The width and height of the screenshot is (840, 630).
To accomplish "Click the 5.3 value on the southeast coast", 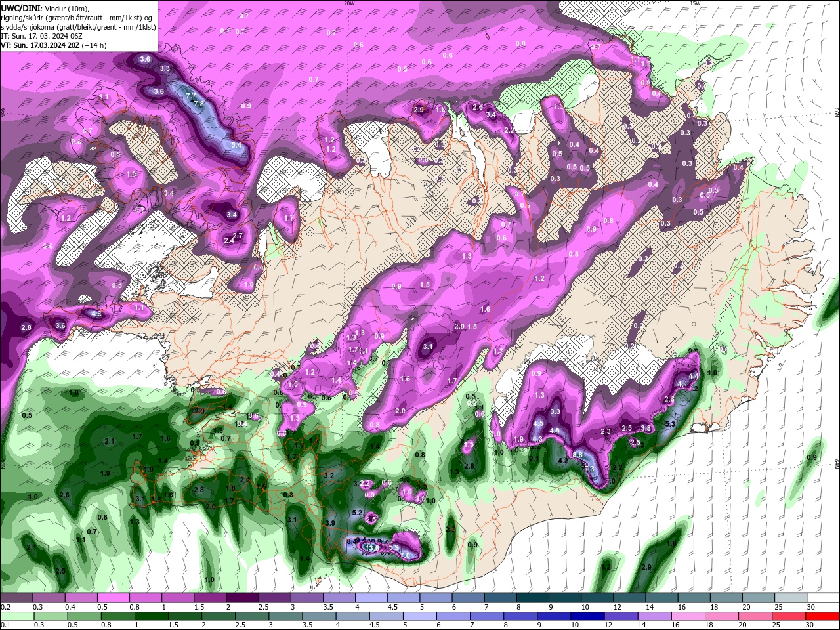I will tap(670, 425).
